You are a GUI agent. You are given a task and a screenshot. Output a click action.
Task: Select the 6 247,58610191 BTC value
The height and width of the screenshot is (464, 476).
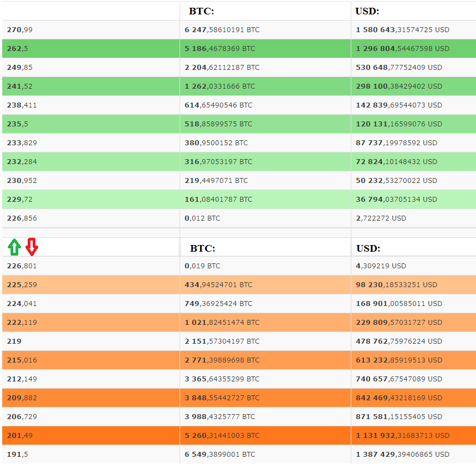click(222, 30)
